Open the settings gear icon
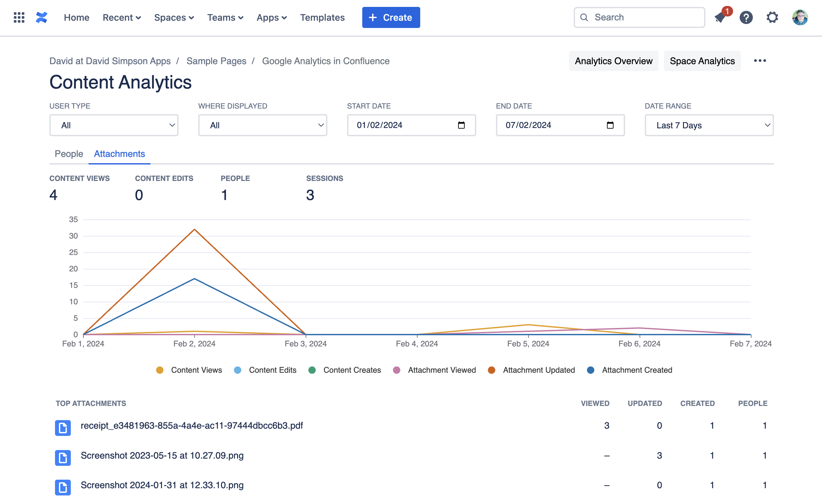This screenshot has height=504, width=822. click(772, 17)
